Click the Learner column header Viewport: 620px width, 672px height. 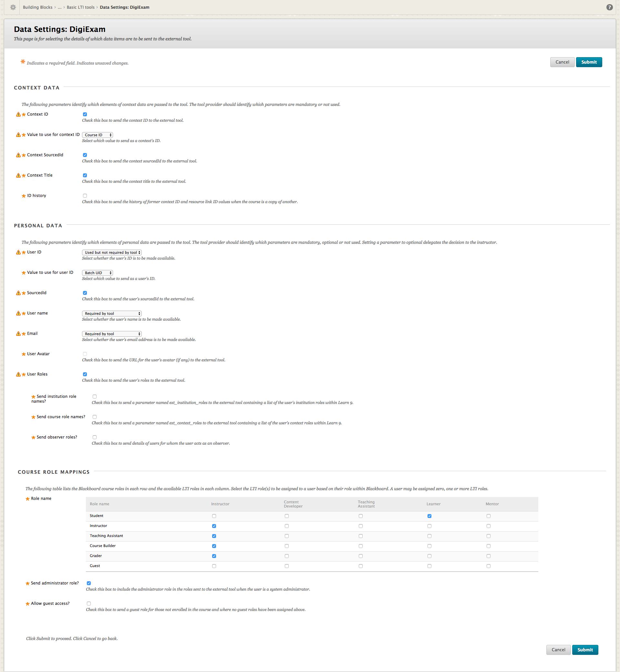pyautogui.click(x=433, y=504)
